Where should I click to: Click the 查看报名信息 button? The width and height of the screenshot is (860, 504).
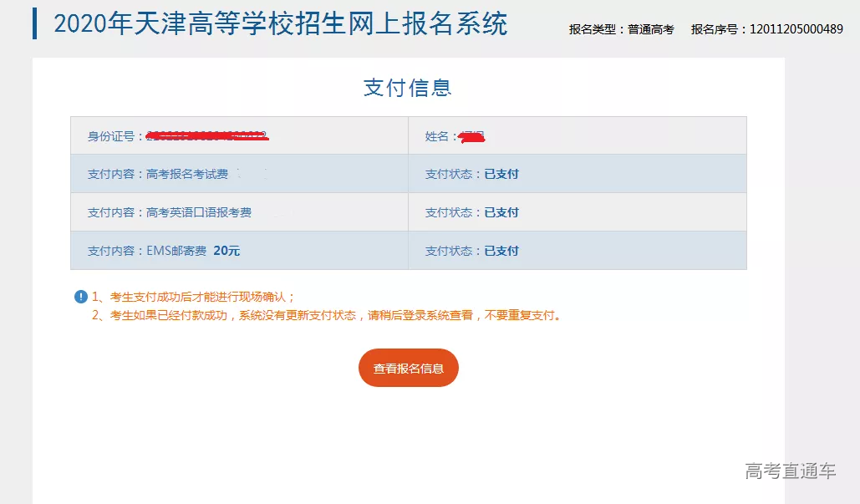(x=408, y=368)
